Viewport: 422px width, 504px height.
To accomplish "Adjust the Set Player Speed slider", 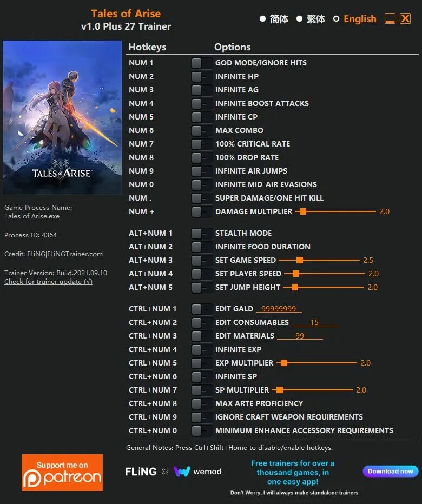I will [x=325, y=274].
